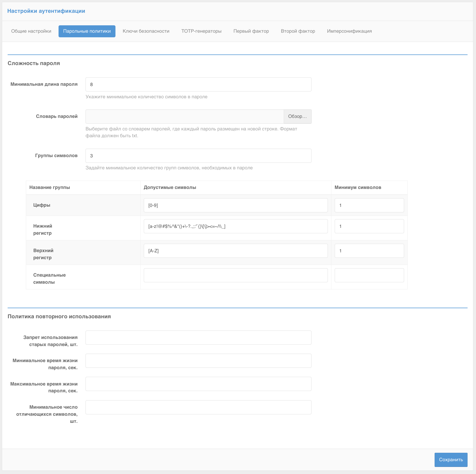The image size is (476, 474).
Task: Click the Запрет использования старых паролей field
Action: click(198, 338)
